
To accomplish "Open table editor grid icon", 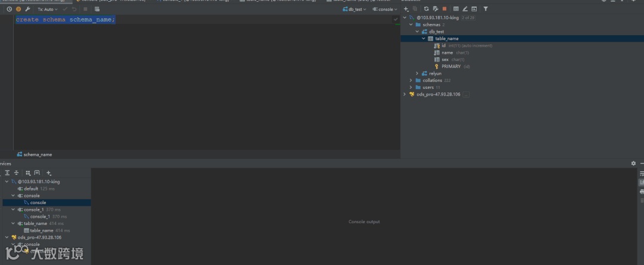I will click(x=456, y=8).
